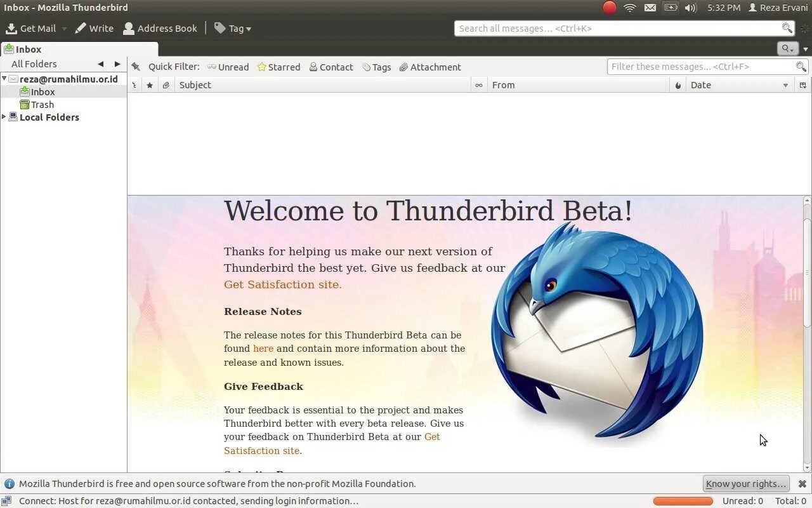Screen dimensions: 812x508
Task: Switch to previous folder view arrow
Action: coord(100,64)
